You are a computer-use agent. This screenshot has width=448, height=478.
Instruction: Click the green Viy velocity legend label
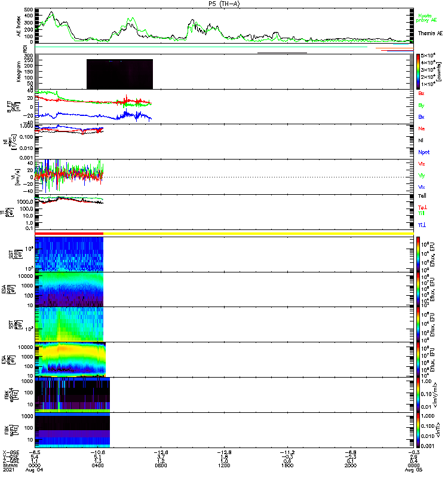pos(422,176)
